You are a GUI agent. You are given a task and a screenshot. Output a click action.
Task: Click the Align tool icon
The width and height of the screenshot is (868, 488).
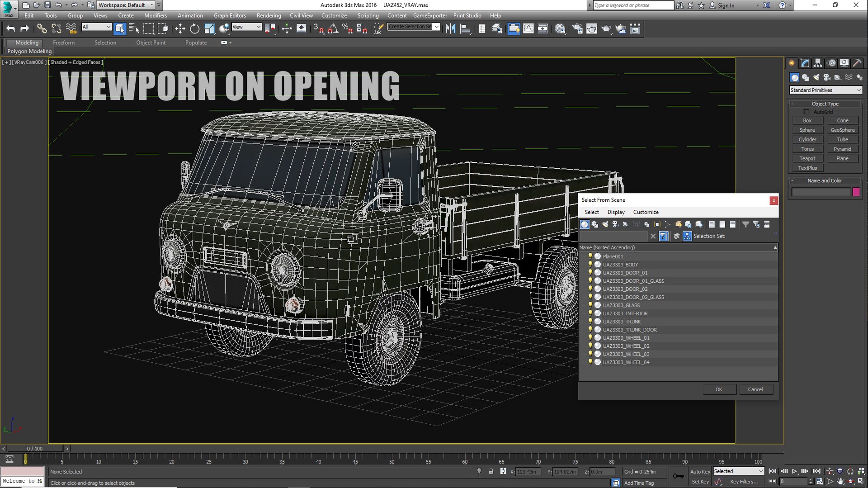point(465,29)
